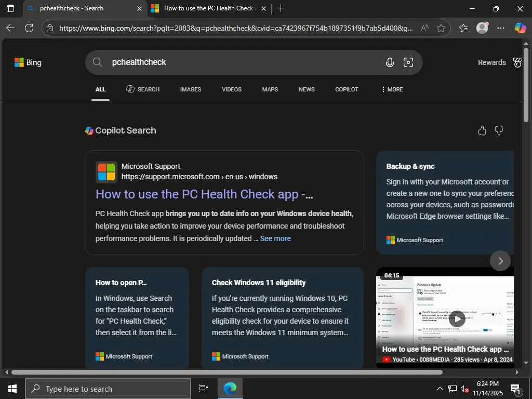Select the SEARCH tab
532x399 pixels.
click(143, 89)
